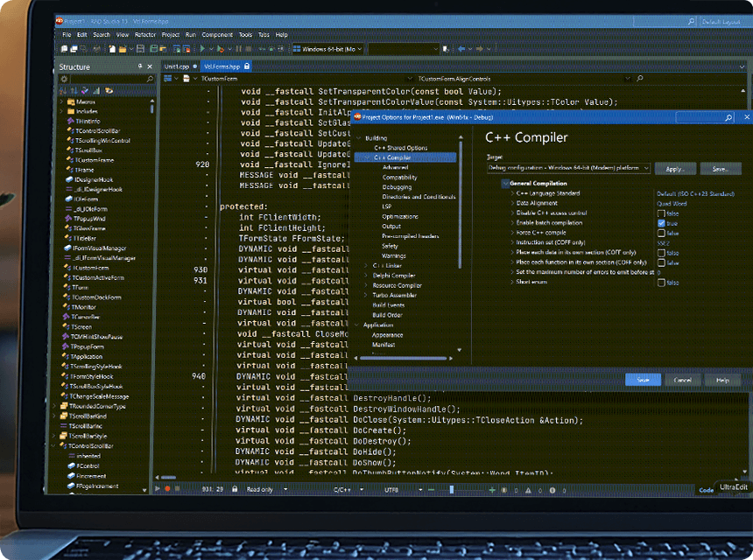Check the Force C++ compile checkbox

click(661, 233)
